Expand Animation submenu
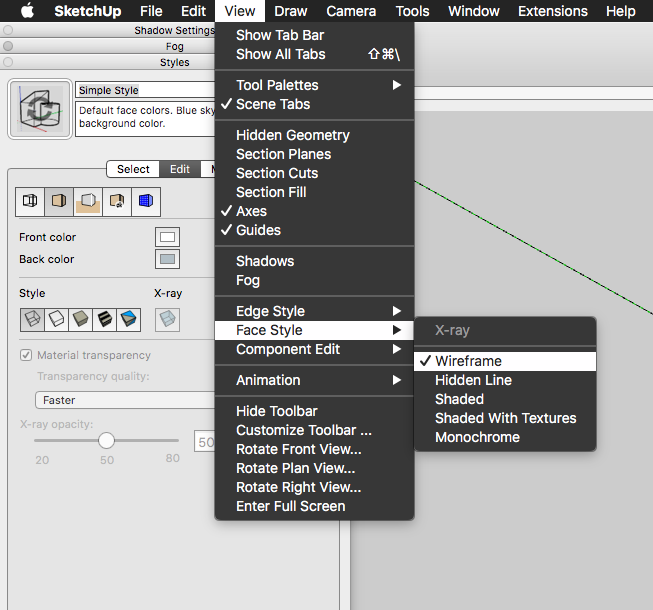The height and width of the screenshot is (610, 653). click(x=314, y=380)
